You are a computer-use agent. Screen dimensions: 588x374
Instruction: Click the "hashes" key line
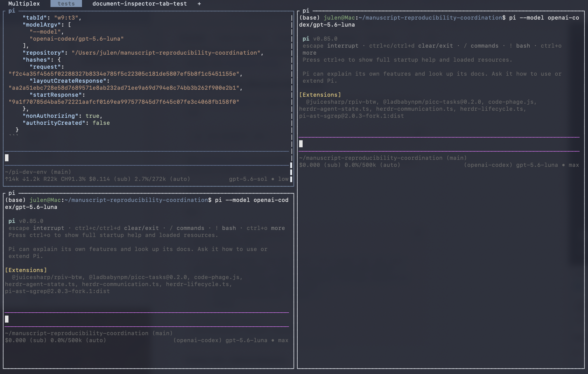click(x=41, y=60)
